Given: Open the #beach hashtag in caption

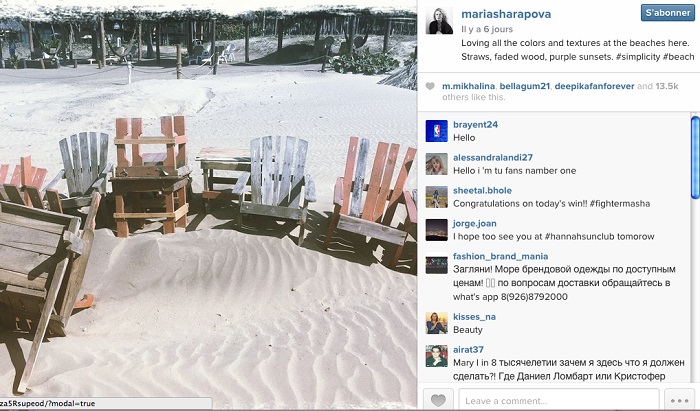Looking at the screenshot, I should [x=678, y=57].
